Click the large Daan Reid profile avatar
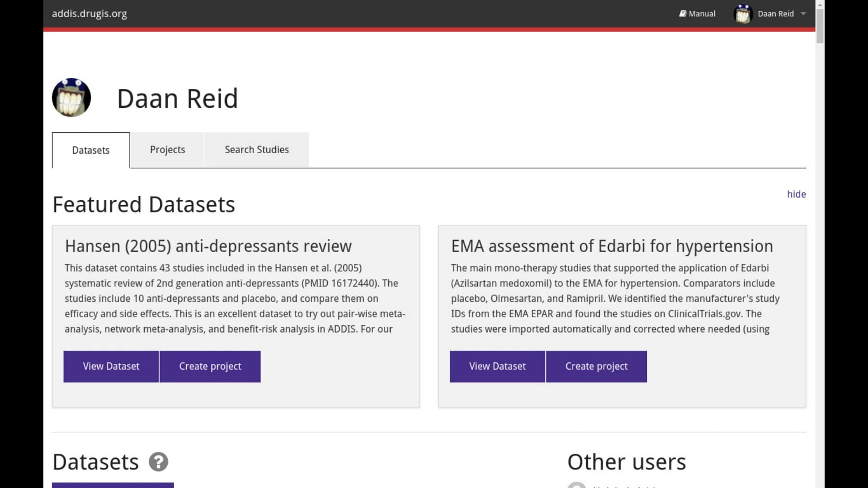This screenshot has width=868, height=488. tap(71, 98)
